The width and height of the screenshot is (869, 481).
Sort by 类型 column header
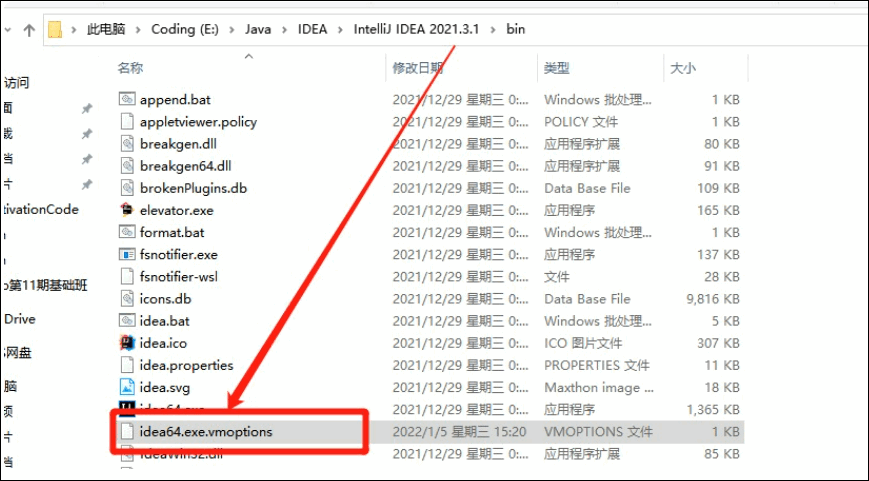(x=557, y=68)
